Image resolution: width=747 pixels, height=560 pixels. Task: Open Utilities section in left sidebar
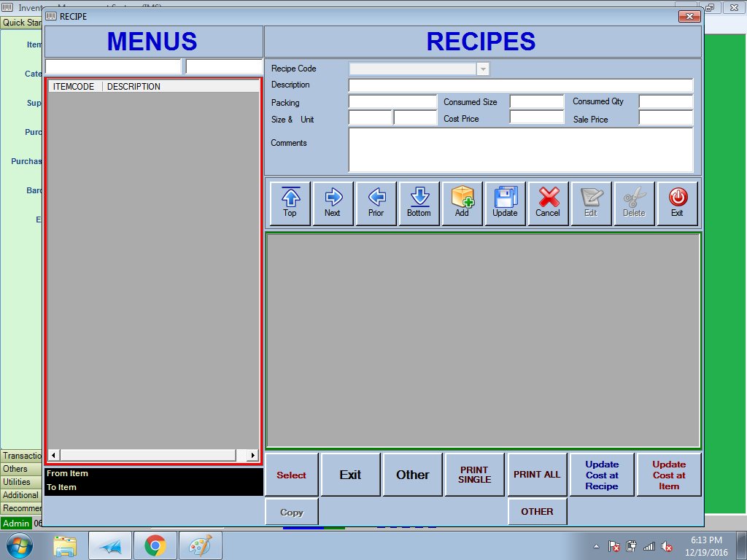point(17,482)
